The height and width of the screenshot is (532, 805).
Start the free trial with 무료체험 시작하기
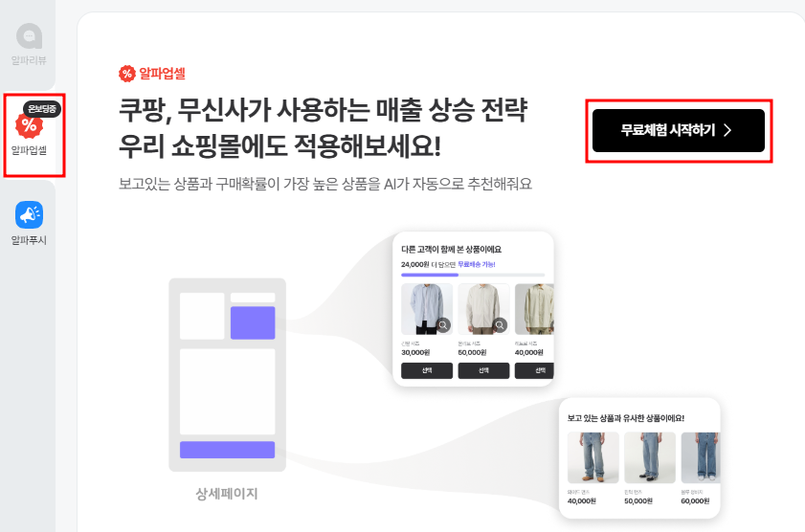[x=679, y=130]
